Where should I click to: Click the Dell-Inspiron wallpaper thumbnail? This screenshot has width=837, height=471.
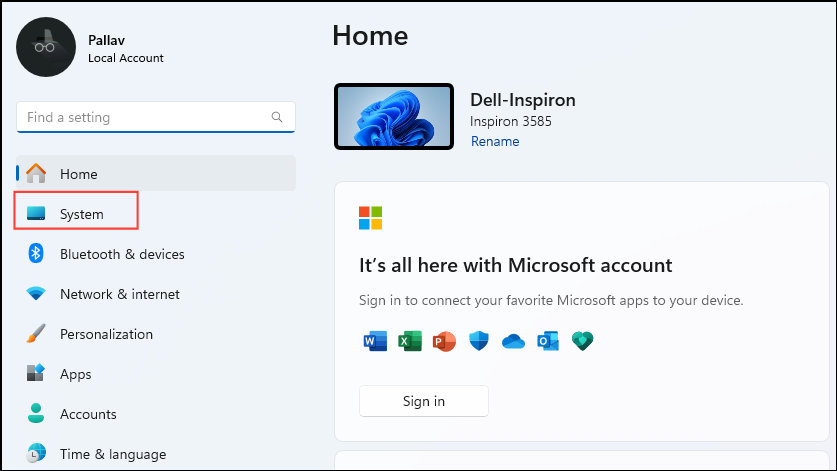394,116
